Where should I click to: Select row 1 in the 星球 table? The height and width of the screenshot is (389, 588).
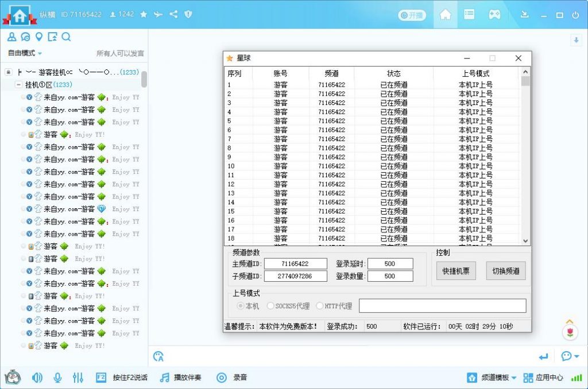pos(372,85)
